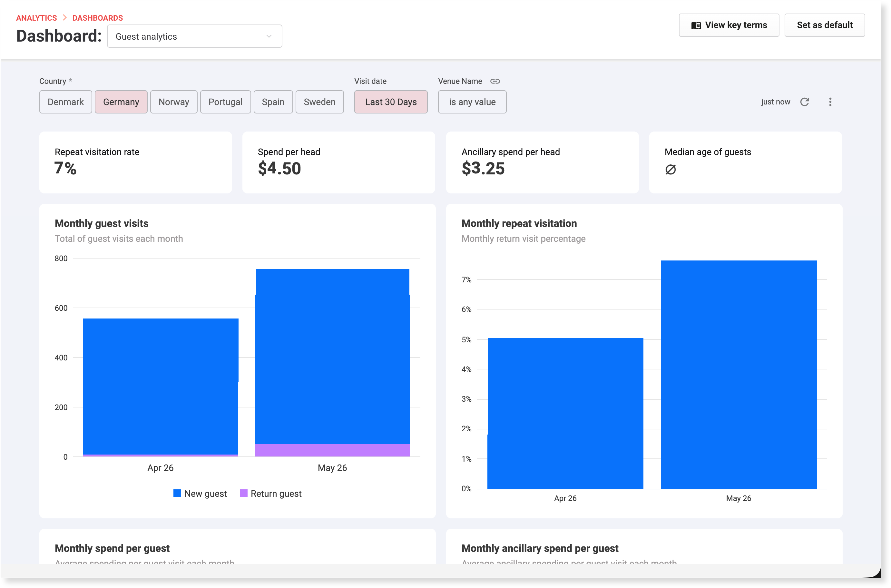This screenshot has width=891, height=588.
Task: Click the New guest legend label
Action: tap(205, 494)
